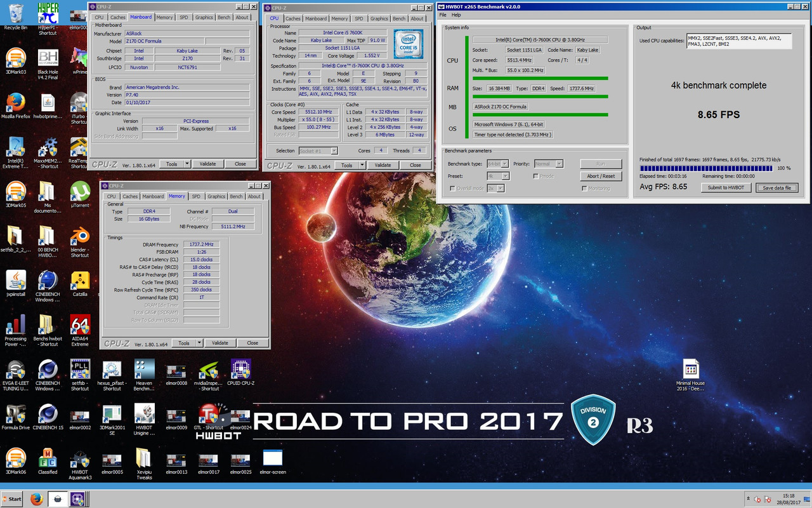Click Close in Mainboard CPU-Z window
The width and height of the screenshot is (812, 508).
(x=240, y=164)
